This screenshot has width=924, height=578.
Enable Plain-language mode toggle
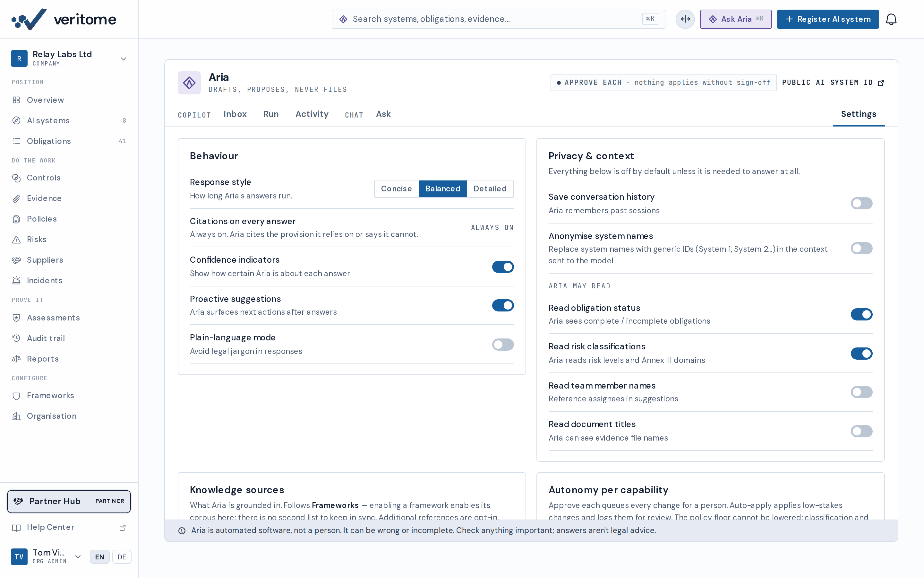503,345
